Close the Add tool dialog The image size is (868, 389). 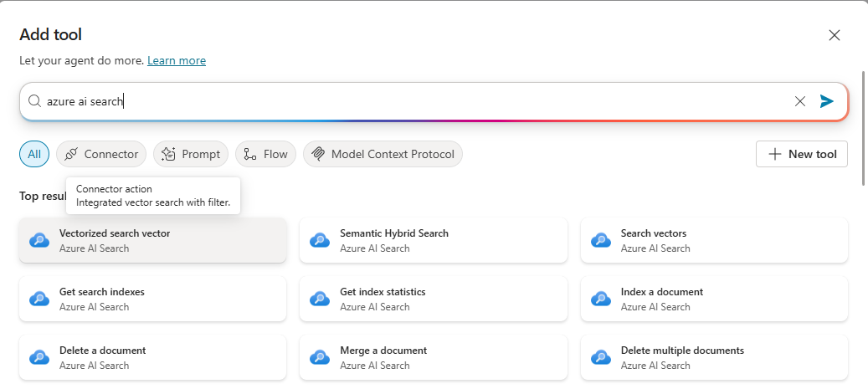click(x=835, y=35)
